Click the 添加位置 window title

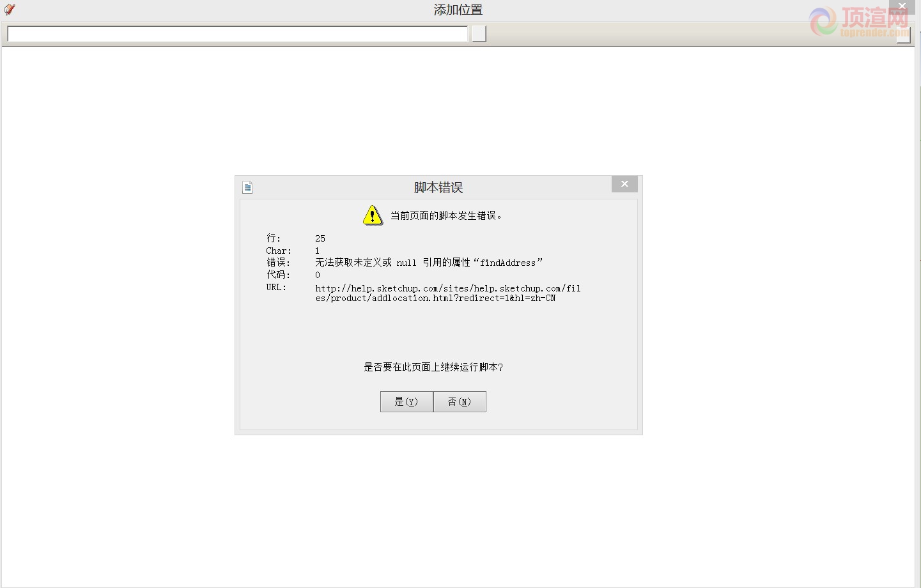point(458,10)
